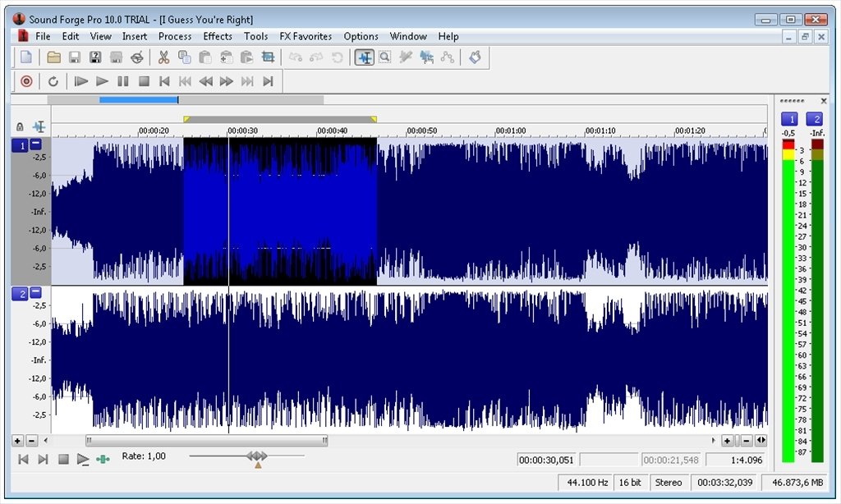Select the Edit tool in the toolbar

[364, 57]
